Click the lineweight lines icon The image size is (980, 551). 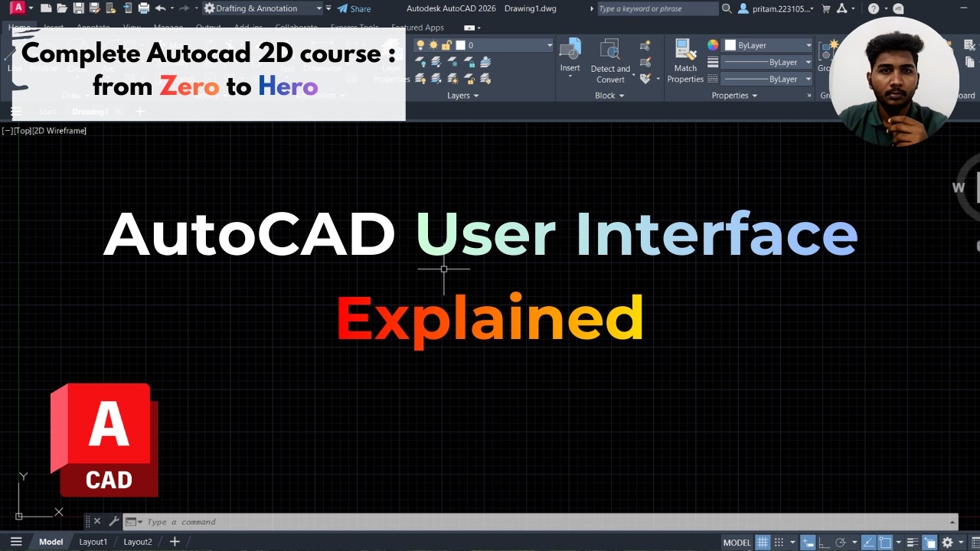tap(713, 62)
